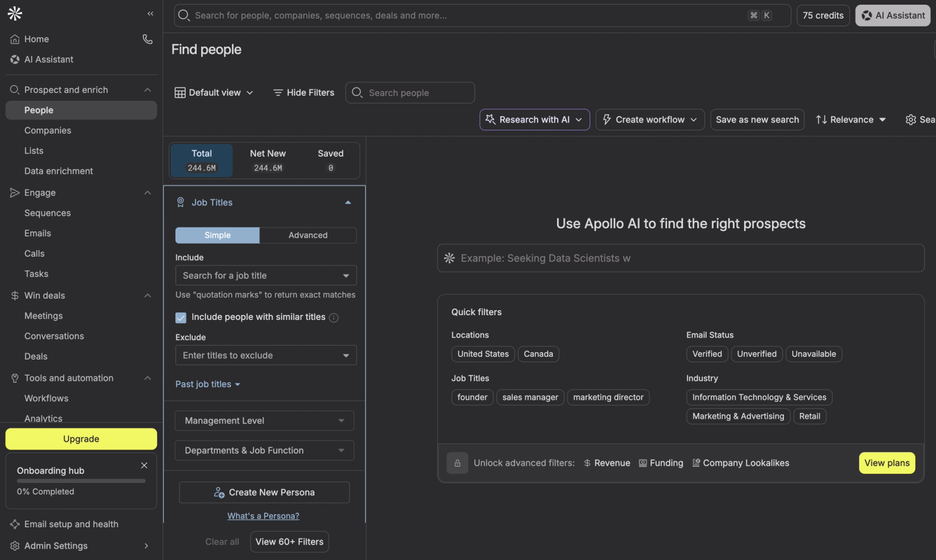Collapse the Win deals sidebar section
Image resolution: width=936 pixels, height=560 pixels.
147,296
